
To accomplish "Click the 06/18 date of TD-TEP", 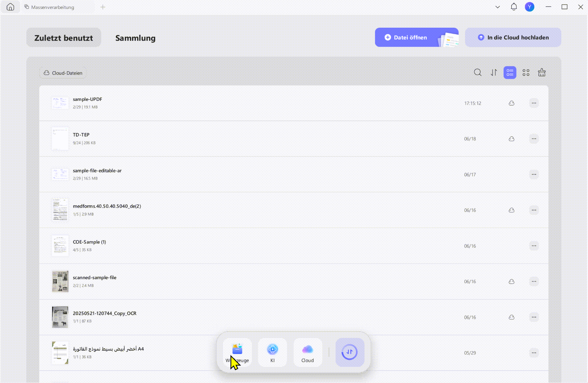I will tap(470, 139).
